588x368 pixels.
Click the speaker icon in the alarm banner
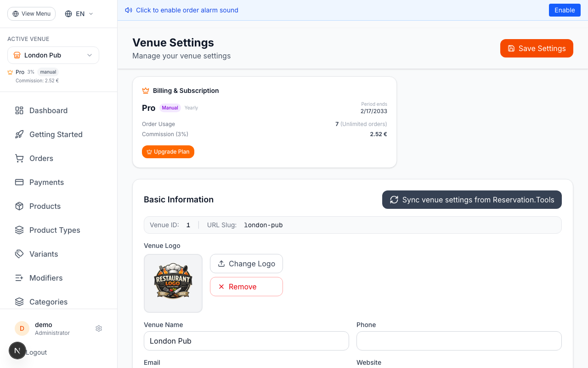[x=129, y=10]
